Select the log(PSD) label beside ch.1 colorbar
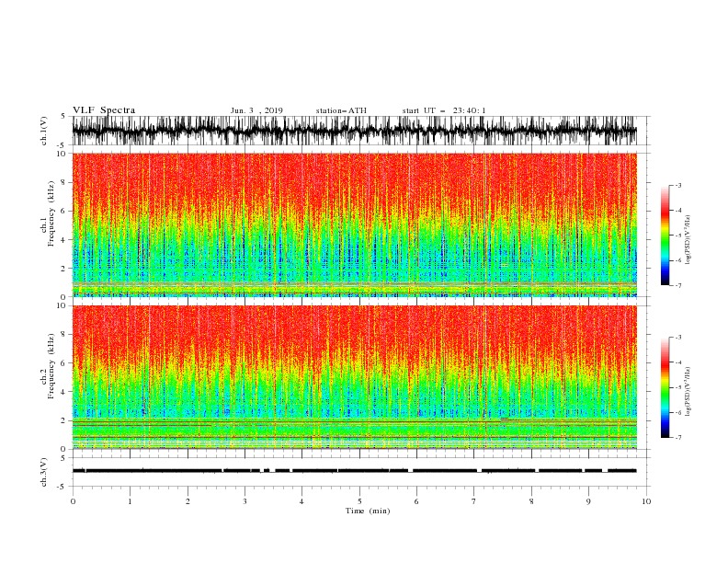 coord(688,240)
